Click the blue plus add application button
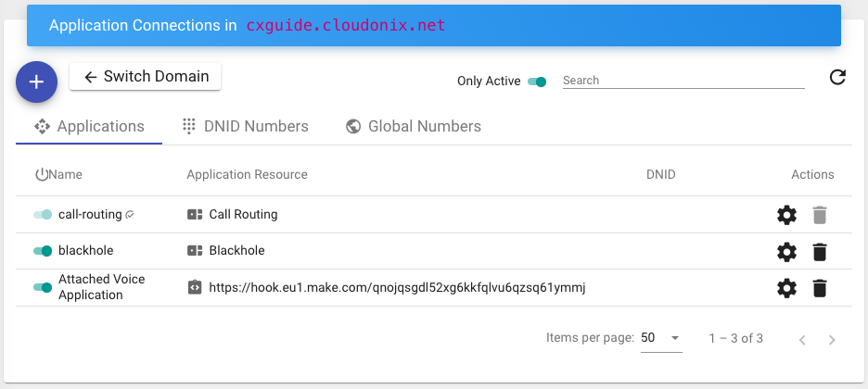 36,82
